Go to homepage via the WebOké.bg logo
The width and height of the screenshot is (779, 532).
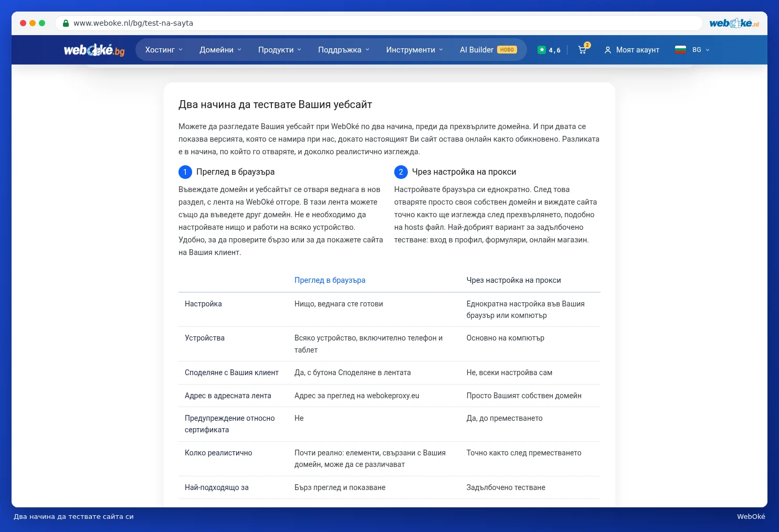tap(94, 50)
